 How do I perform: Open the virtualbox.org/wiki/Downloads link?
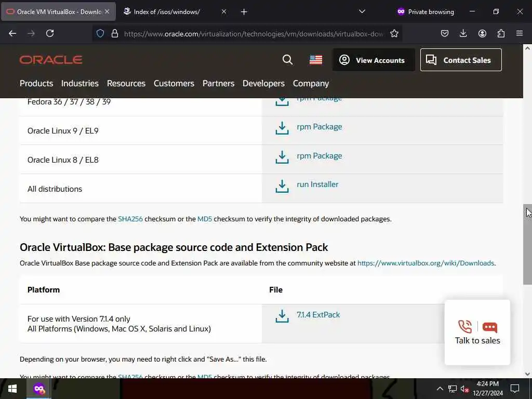pos(426,263)
